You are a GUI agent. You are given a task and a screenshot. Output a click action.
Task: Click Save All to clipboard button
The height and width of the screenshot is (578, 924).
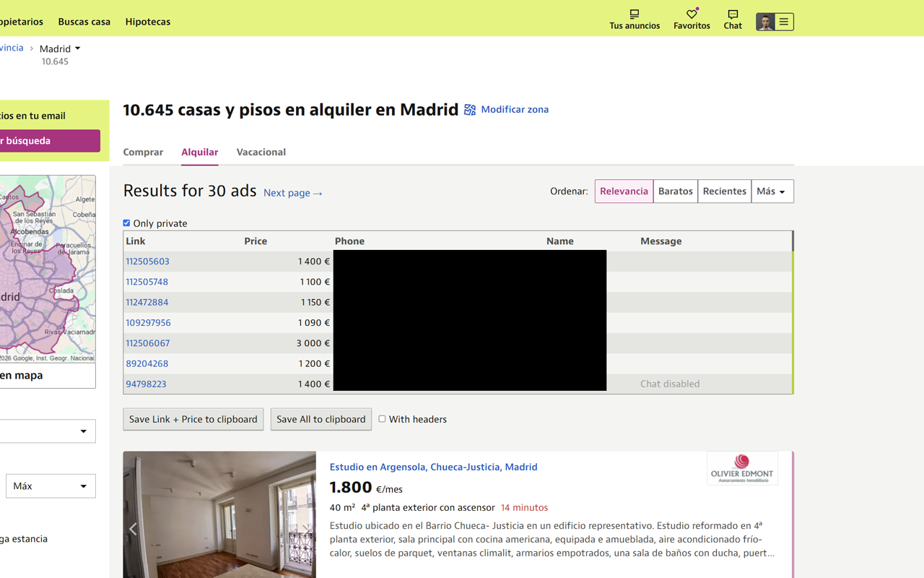tap(321, 419)
